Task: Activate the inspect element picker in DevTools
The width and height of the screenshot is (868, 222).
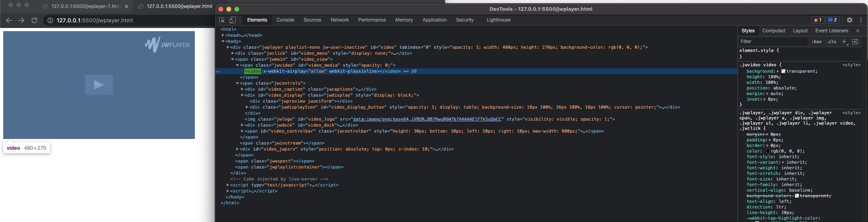Action: 222,20
